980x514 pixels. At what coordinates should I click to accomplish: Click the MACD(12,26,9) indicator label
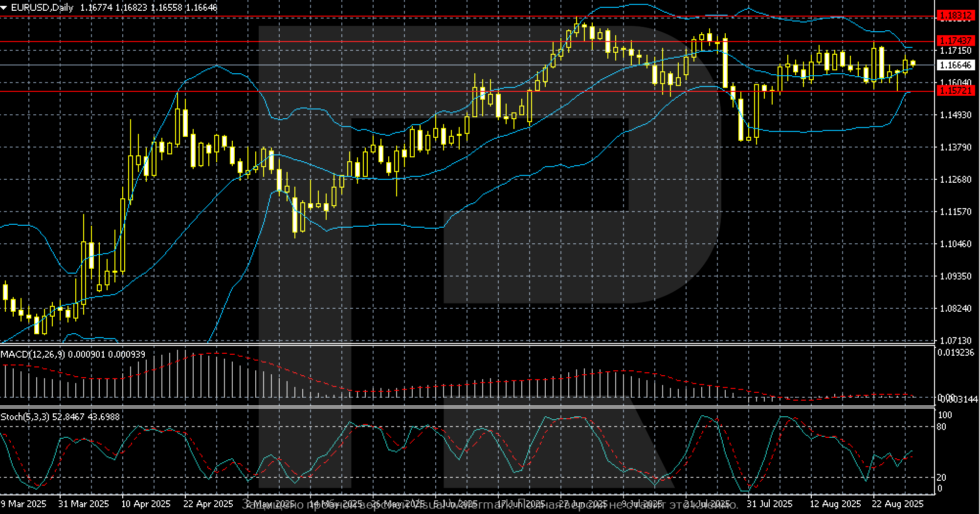coord(33,354)
